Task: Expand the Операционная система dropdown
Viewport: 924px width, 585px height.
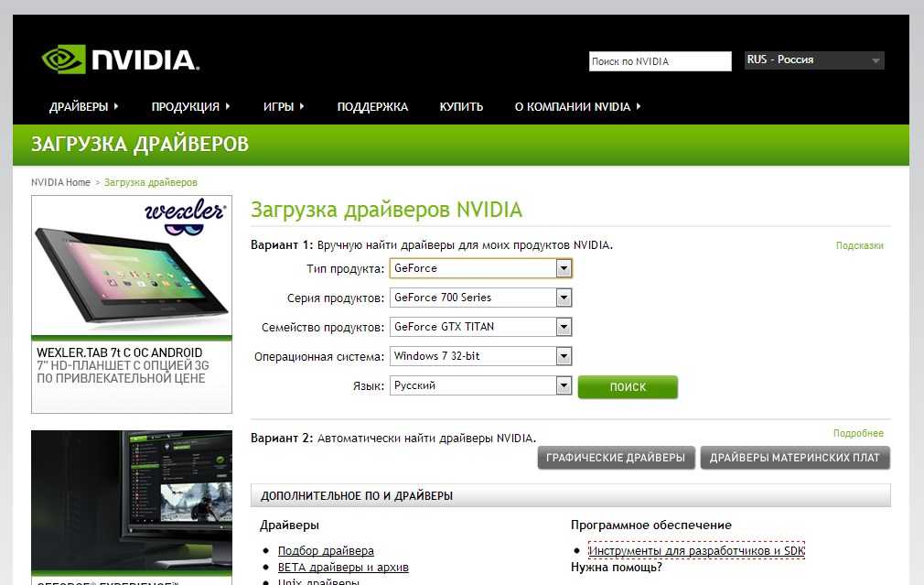Action: click(x=480, y=356)
